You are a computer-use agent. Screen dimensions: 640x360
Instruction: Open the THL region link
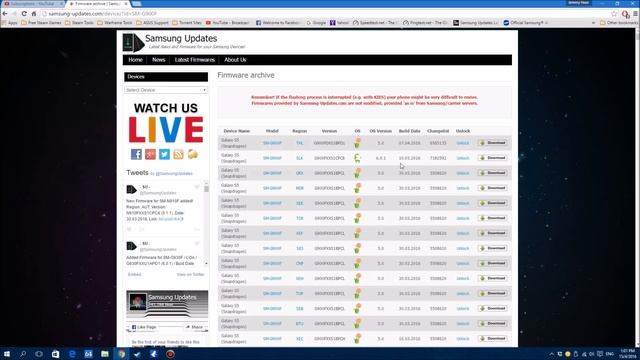[300, 143]
